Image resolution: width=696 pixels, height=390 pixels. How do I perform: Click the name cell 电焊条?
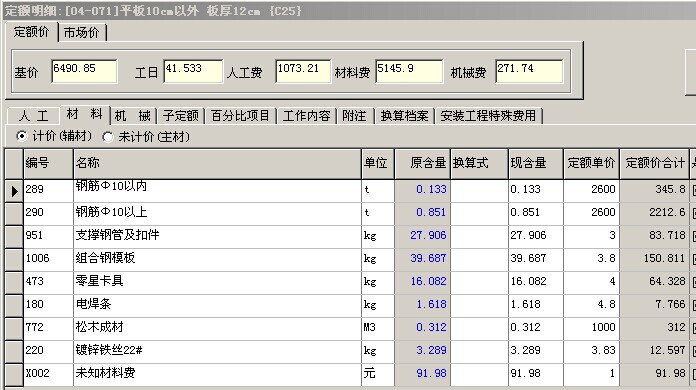[217, 307]
